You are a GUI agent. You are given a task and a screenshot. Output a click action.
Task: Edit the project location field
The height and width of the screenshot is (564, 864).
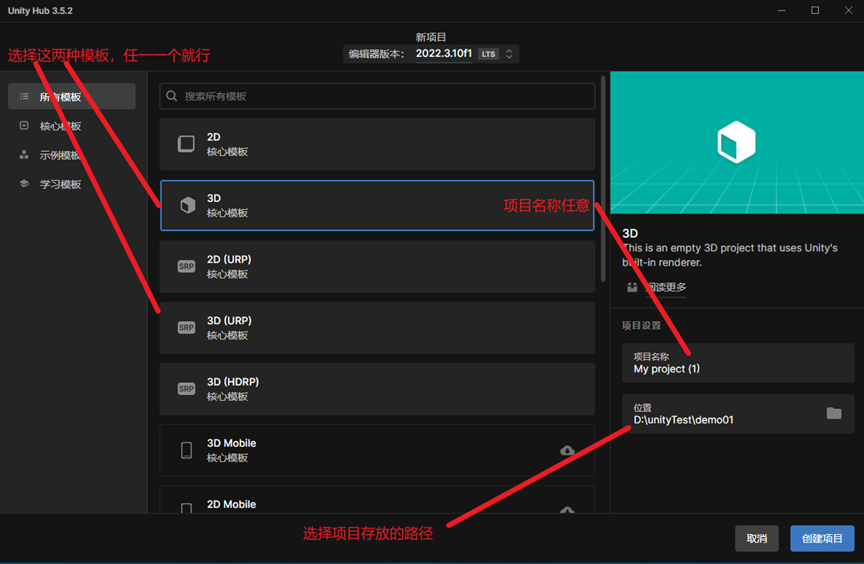pyautogui.click(x=738, y=414)
